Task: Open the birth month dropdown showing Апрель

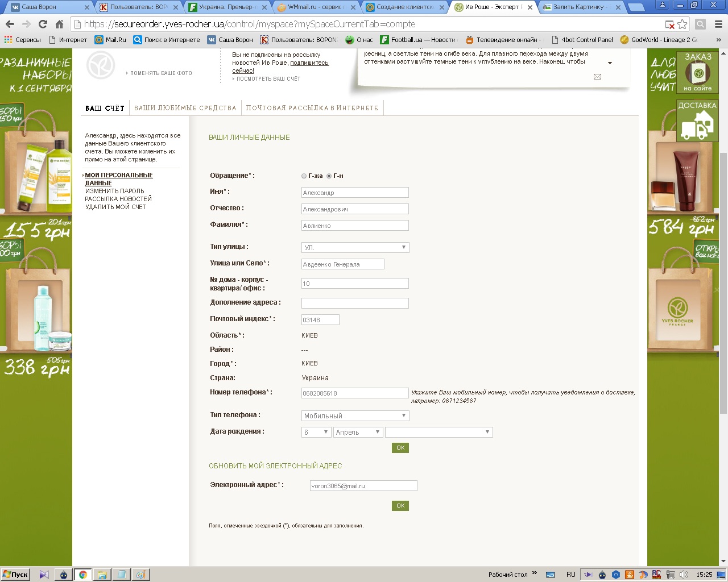Action: pos(358,432)
